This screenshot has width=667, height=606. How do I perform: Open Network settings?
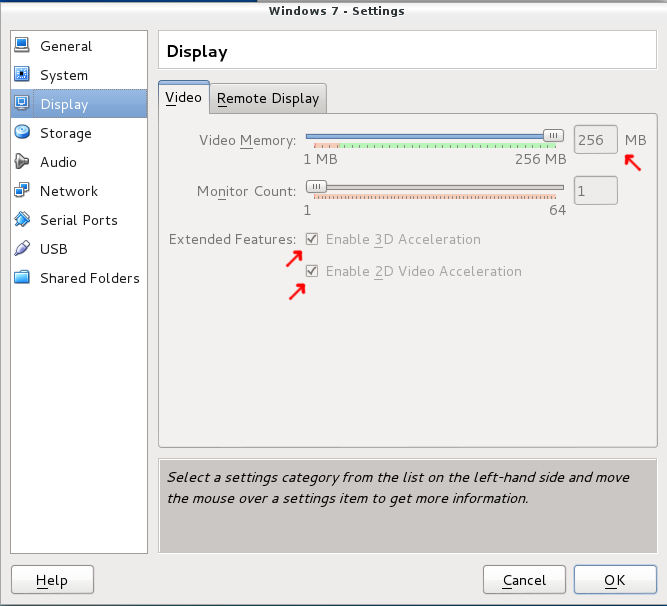click(79, 191)
